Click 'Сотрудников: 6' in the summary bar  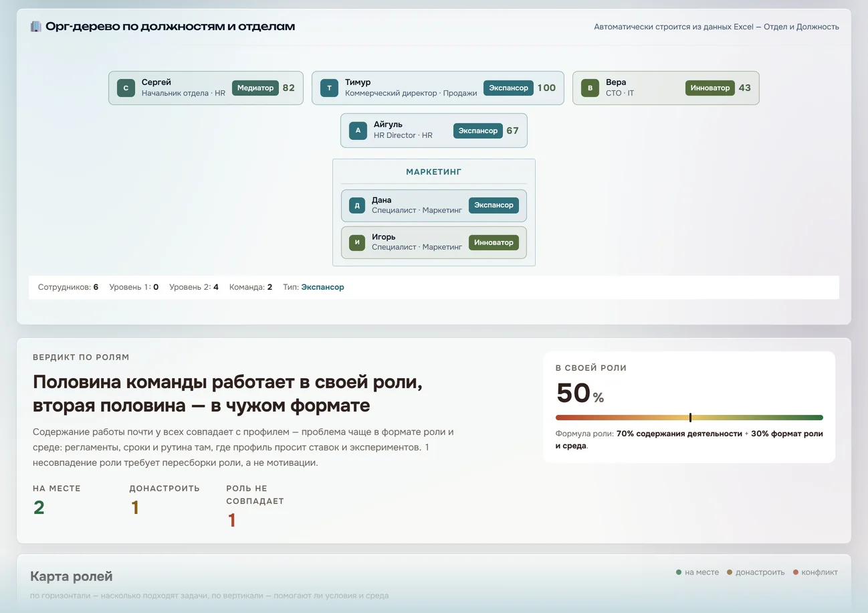[68, 287]
